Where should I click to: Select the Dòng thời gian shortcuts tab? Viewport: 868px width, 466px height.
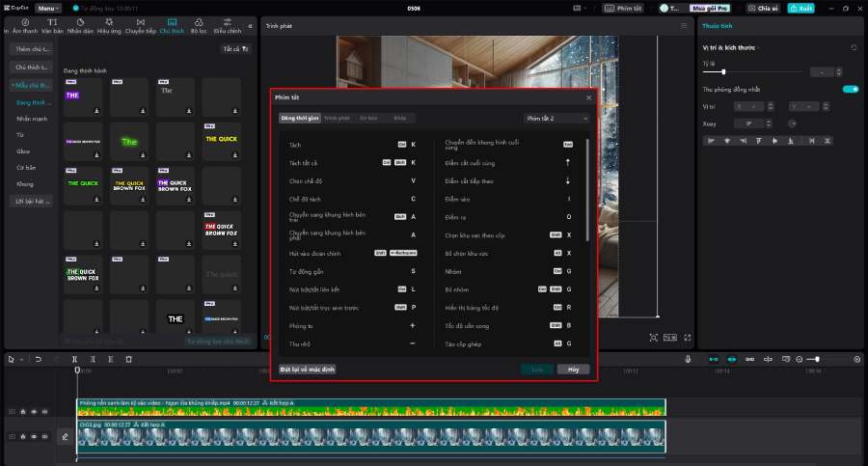click(299, 118)
